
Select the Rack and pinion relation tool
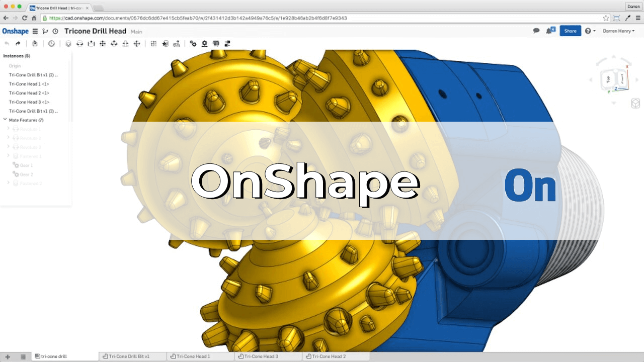pos(205,44)
